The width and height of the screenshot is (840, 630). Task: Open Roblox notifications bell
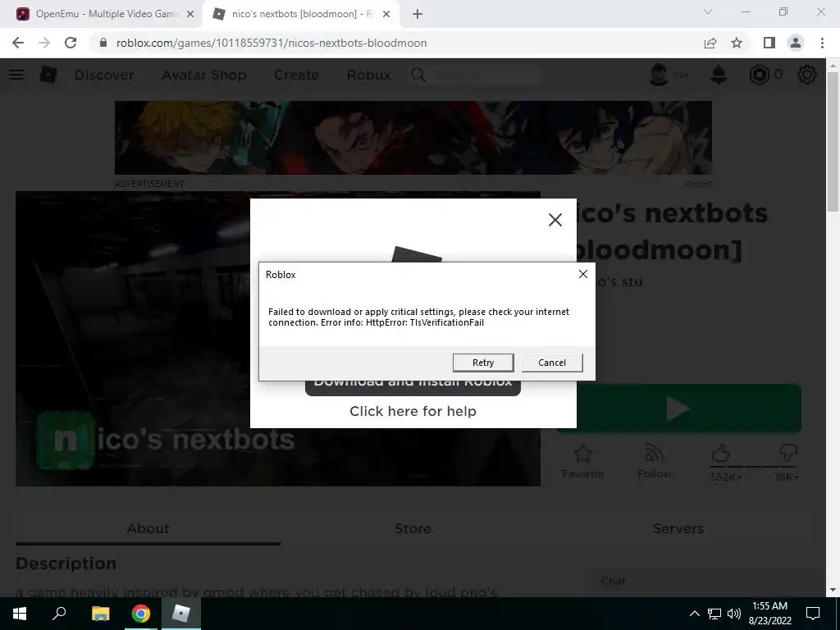719,75
